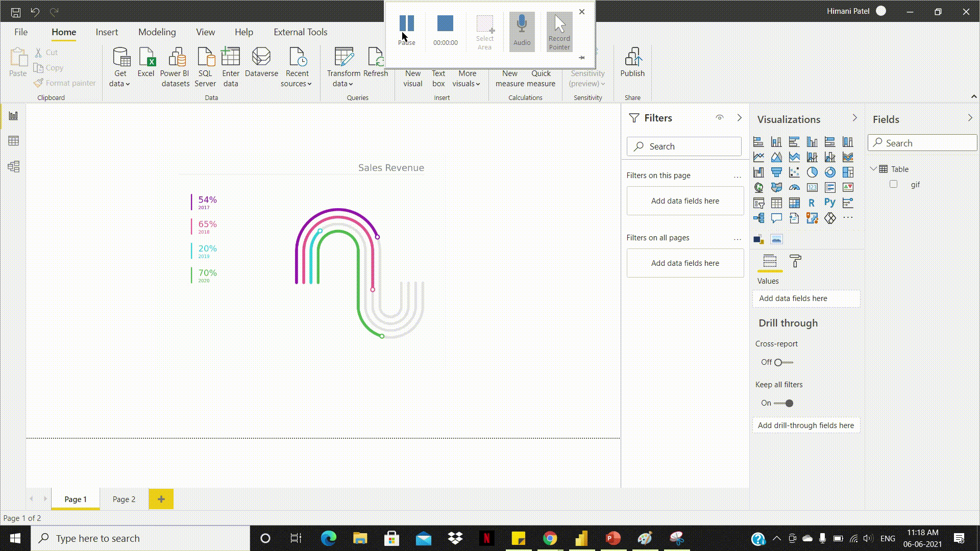This screenshot has width=980, height=551.
Task: Select the filled map visual
Action: (x=776, y=188)
